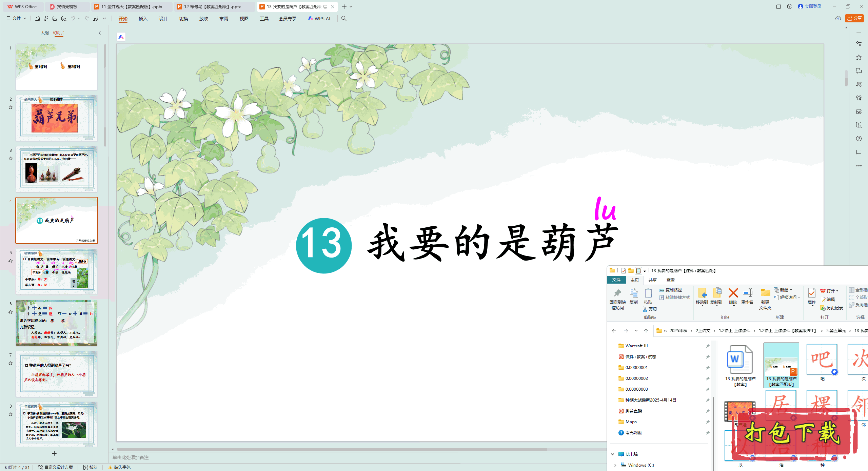
Task: Open the 文件 menu dropdown arrow
Action: 24,19
